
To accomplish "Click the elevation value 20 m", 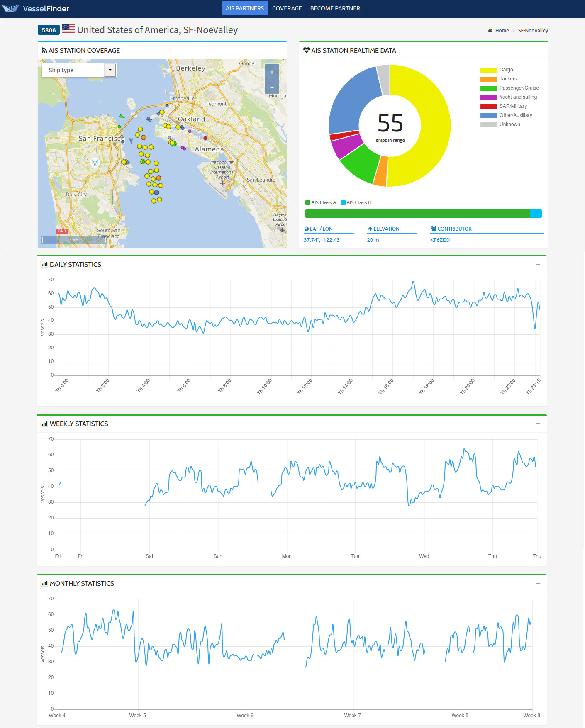I will [x=373, y=240].
